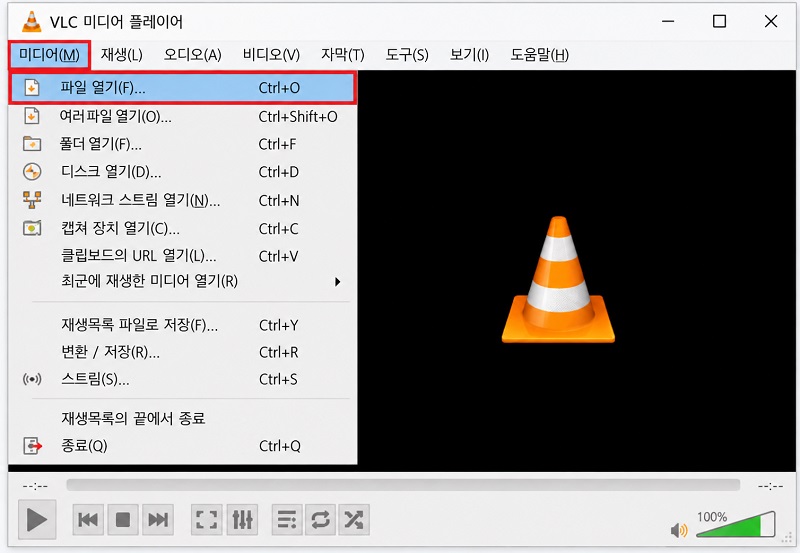Toggle loop repeat mode
Image resolution: width=800 pixels, height=553 pixels.
(320, 520)
